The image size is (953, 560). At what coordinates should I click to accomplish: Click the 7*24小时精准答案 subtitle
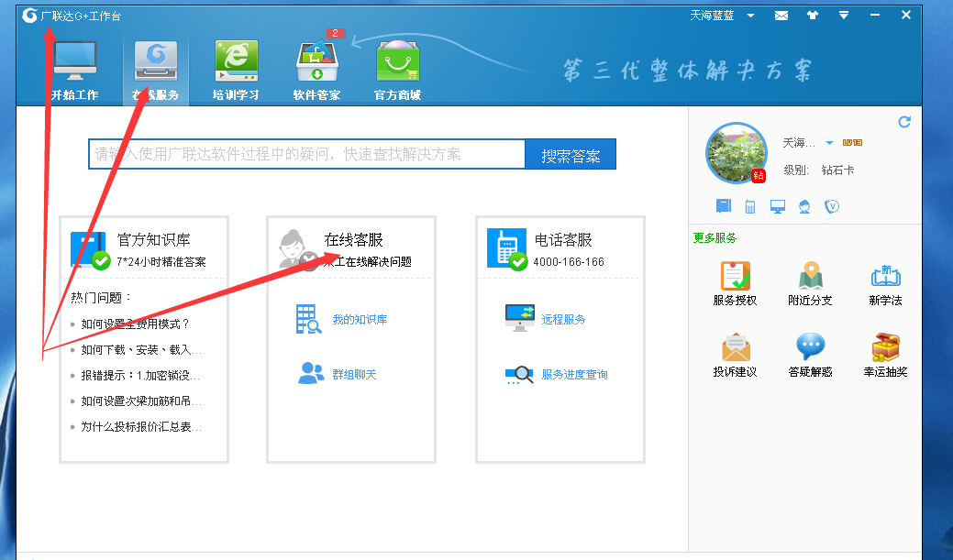(x=161, y=262)
